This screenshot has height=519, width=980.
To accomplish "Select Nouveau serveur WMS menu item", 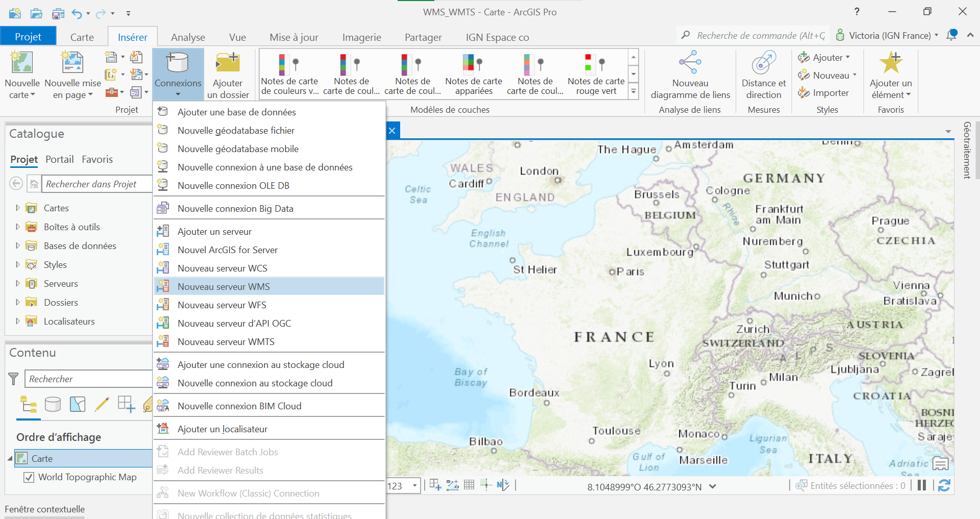I will pos(269,286).
